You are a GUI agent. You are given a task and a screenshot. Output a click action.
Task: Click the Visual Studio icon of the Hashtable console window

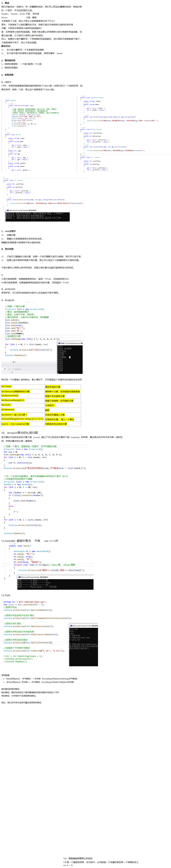(x=20, y=577)
